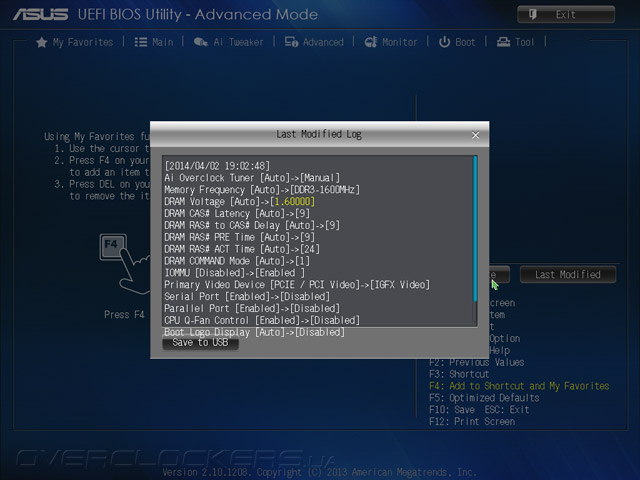Click the DRAM Voltage 1.60000 entry
The width and height of the screenshot is (640, 480).
point(240,202)
